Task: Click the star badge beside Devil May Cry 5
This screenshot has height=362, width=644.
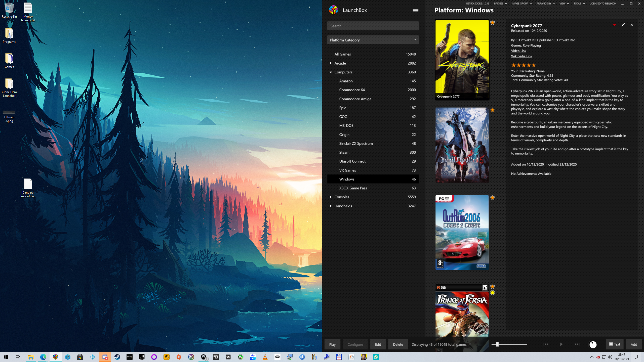Action: point(492,110)
